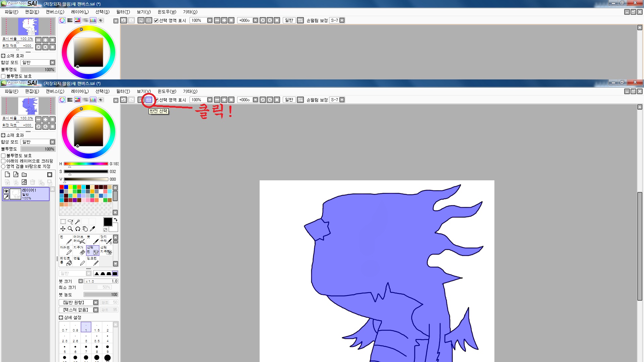Click the 일반 button in lower toolbar
Screen dimensions: 644x362
point(289,100)
